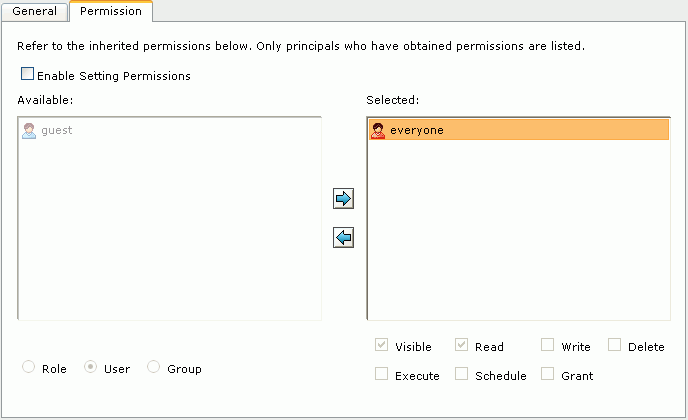Switch to the General tab

click(x=35, y=11)
